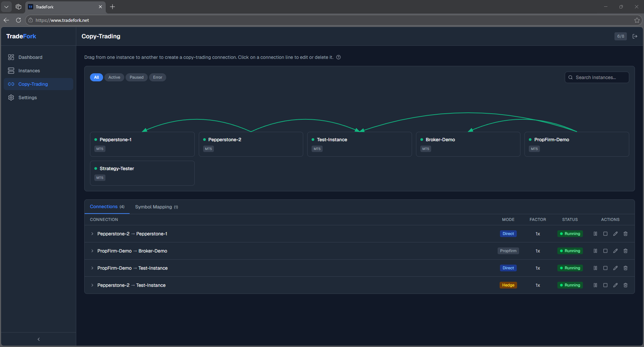644x347 pixels.
Task: Open Settings from the sidebar
Action: click(39, 98)
